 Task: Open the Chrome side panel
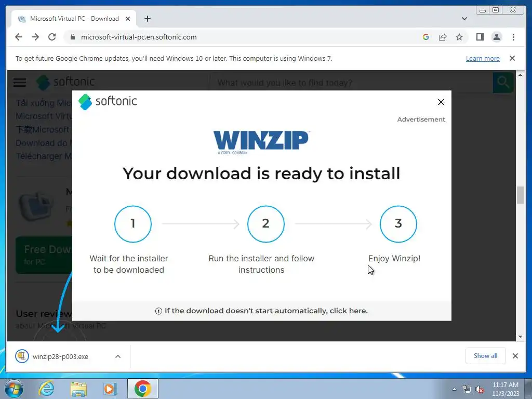click(x=480, y=37)
